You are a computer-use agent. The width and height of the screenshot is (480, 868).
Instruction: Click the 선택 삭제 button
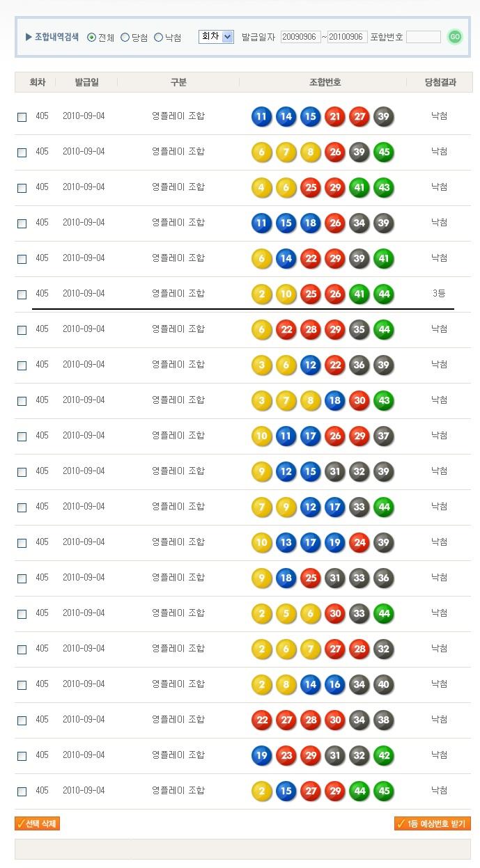click(38, 824)
